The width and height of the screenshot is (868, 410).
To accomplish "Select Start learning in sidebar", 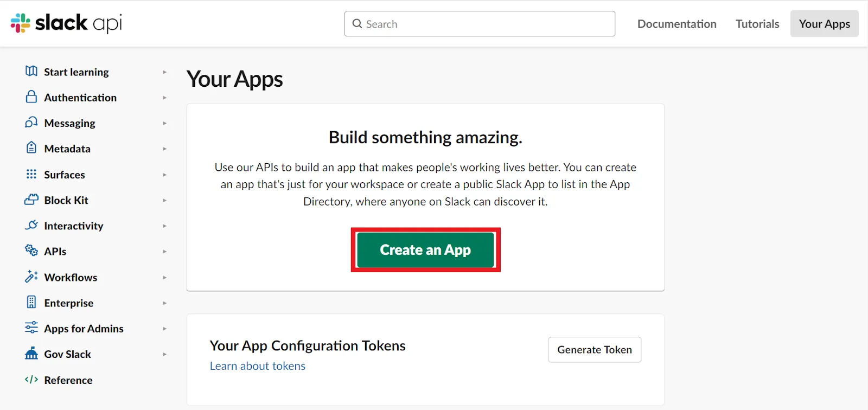I will (76, 72).
